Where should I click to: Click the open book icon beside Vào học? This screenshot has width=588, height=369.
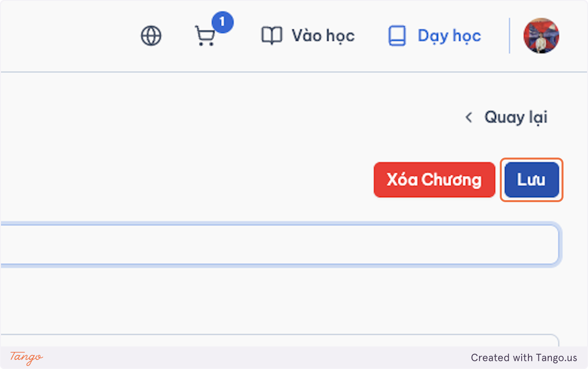click(272, 36)
